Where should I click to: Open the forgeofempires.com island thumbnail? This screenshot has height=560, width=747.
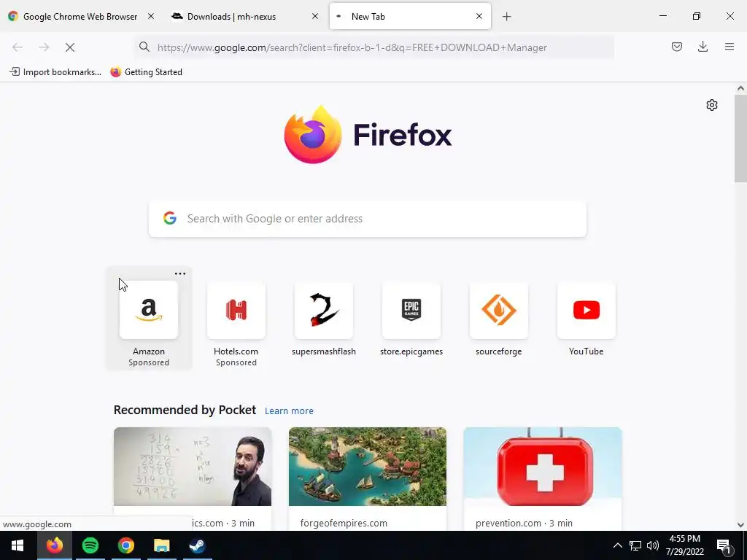(368, 467)
